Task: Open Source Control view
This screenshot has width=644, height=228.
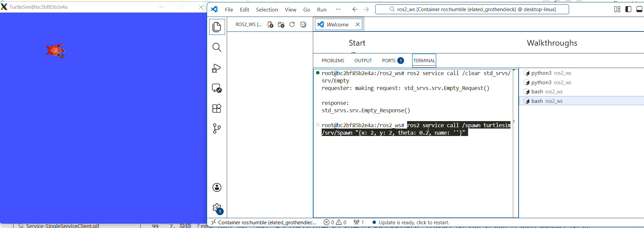Action: pyautogui.click(x=217, y=129)
